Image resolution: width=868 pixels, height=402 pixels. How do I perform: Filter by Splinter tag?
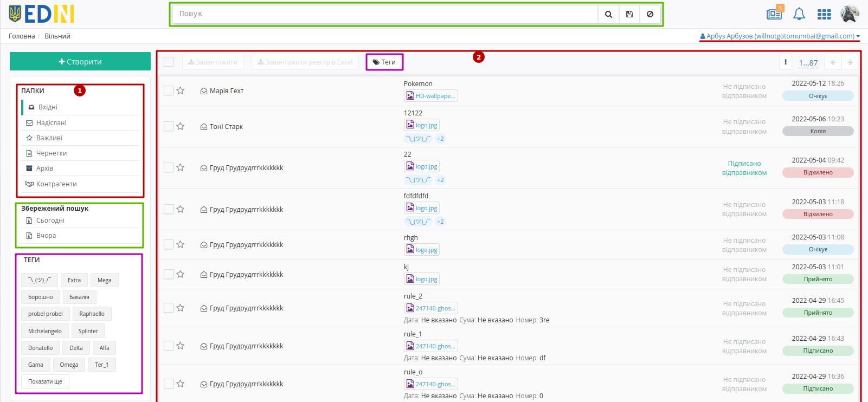point(88,331)
